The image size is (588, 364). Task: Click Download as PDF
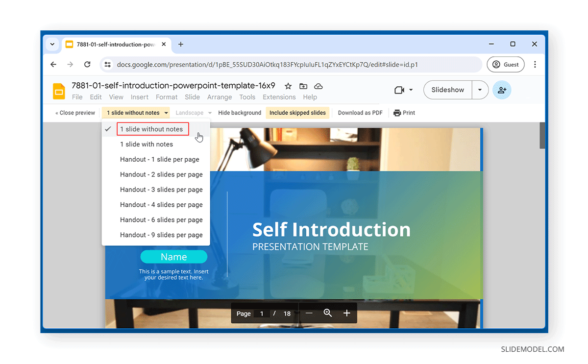click(x=360, y=113)
